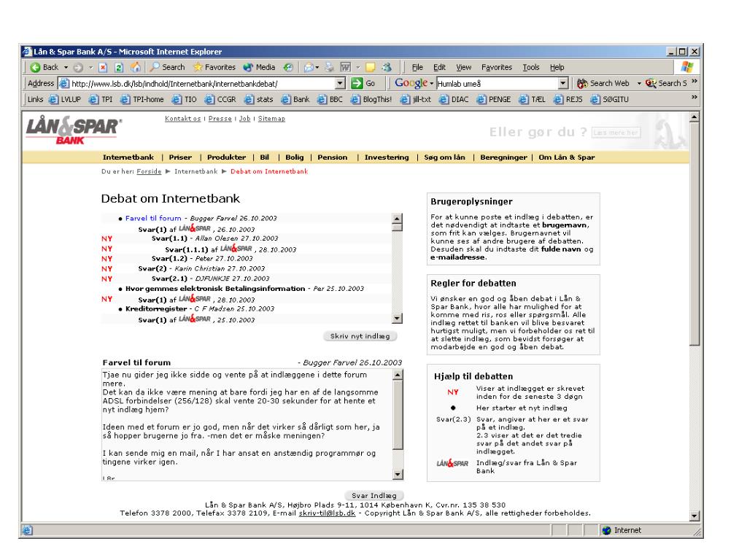Open the Kreditorregister thread
Viewport: 747px width, 560px height.
pos(156,308)
